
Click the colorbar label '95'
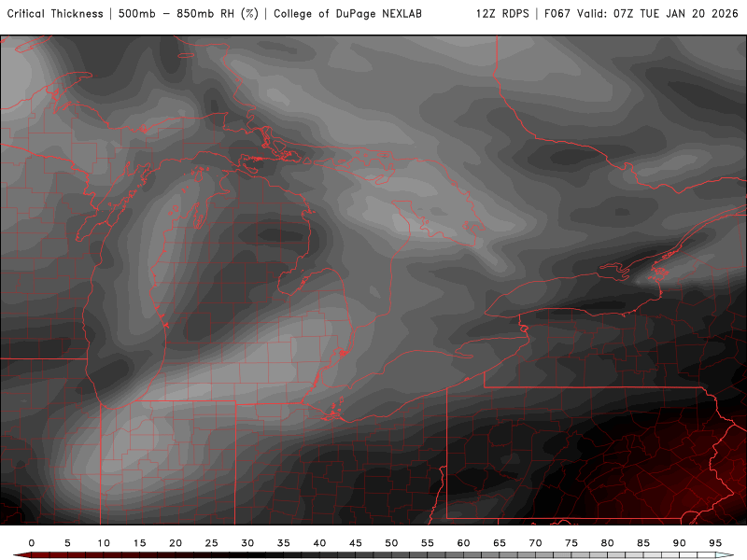(x=715, y=543)
